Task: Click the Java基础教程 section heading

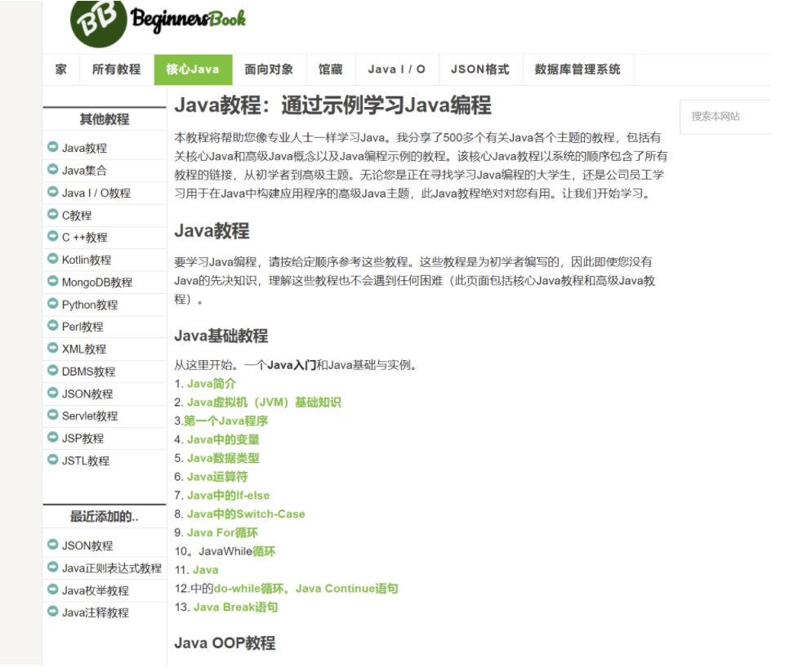Action: tap(221, 336)
